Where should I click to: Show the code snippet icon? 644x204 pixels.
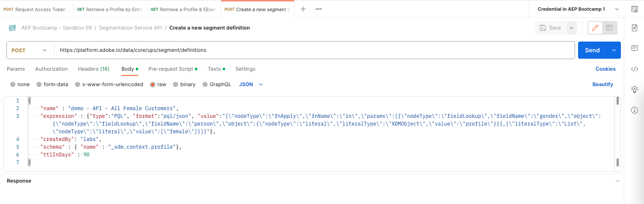[635, 69]
